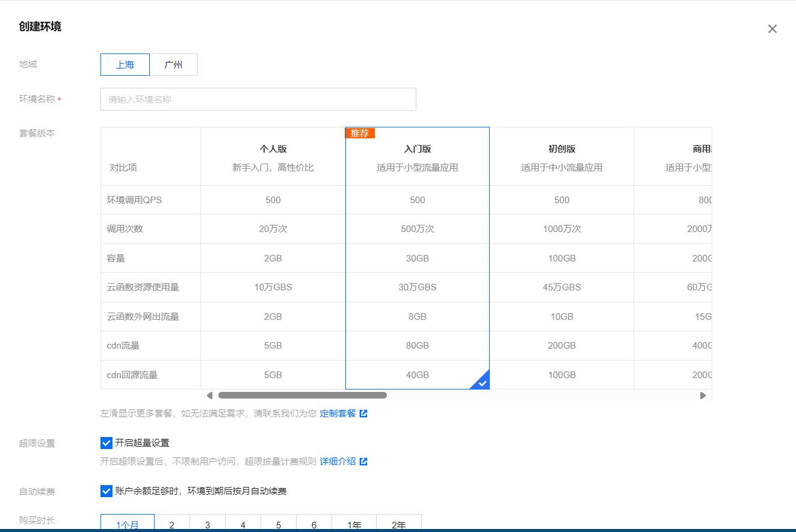Click the external link icon beside 定制套餐

click(363, 414)
